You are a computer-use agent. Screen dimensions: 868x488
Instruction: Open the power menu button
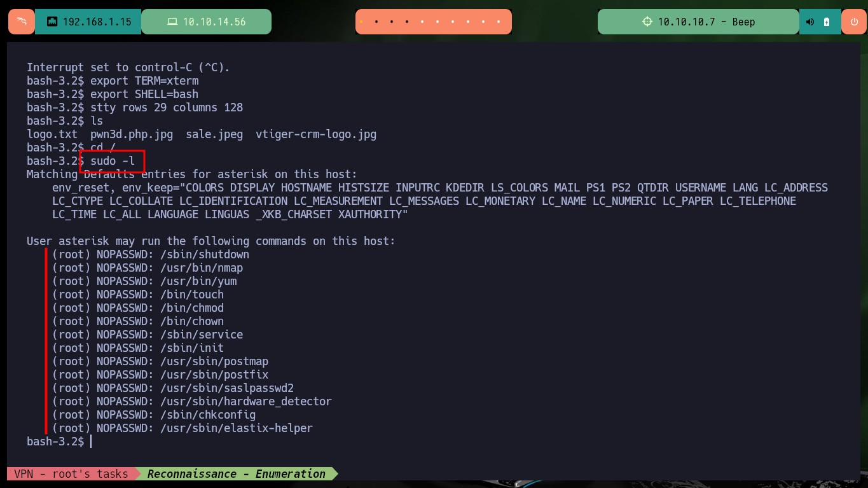[x=854, y=22]
